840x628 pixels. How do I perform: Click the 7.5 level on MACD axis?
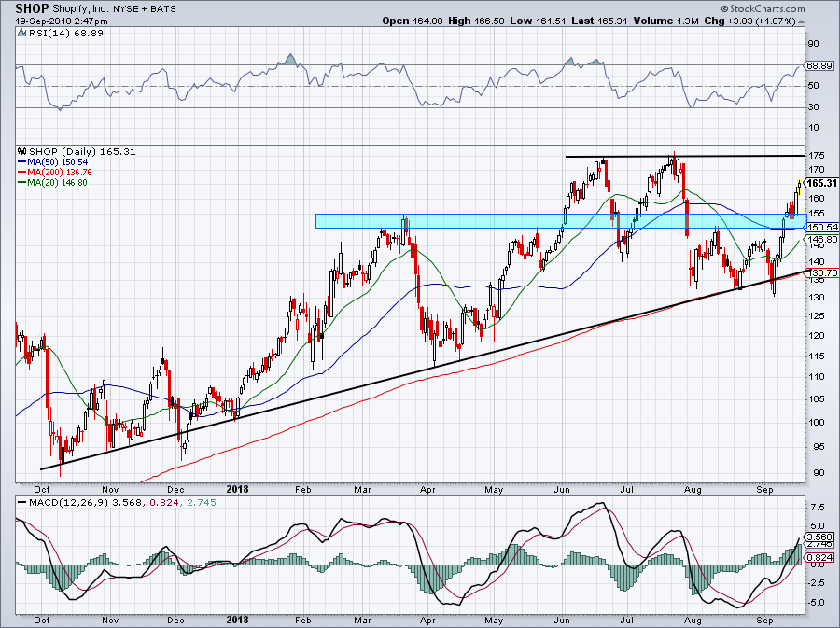[x=818, y=507]
